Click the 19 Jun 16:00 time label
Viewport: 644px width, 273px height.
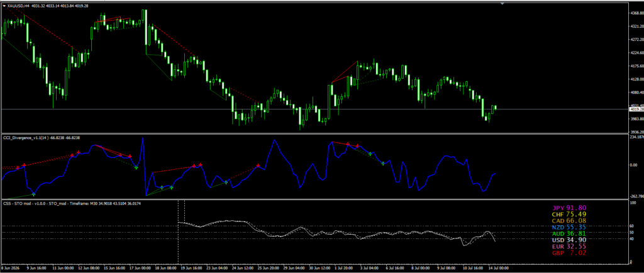192,268
